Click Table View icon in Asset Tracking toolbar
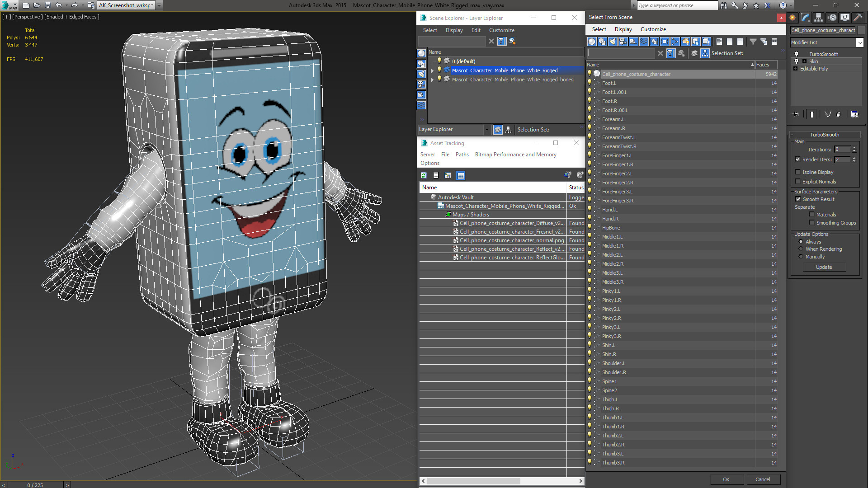 pyautogui.click(x=460, y=175)
